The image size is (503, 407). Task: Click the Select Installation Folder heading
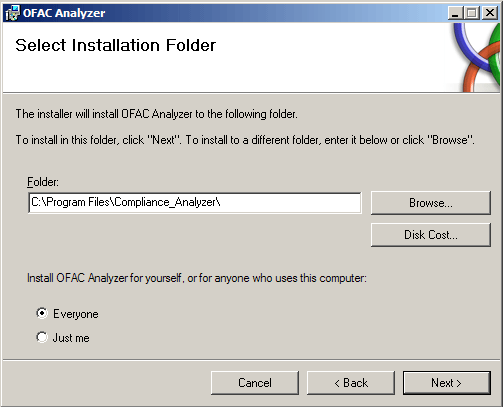point(115,45)
